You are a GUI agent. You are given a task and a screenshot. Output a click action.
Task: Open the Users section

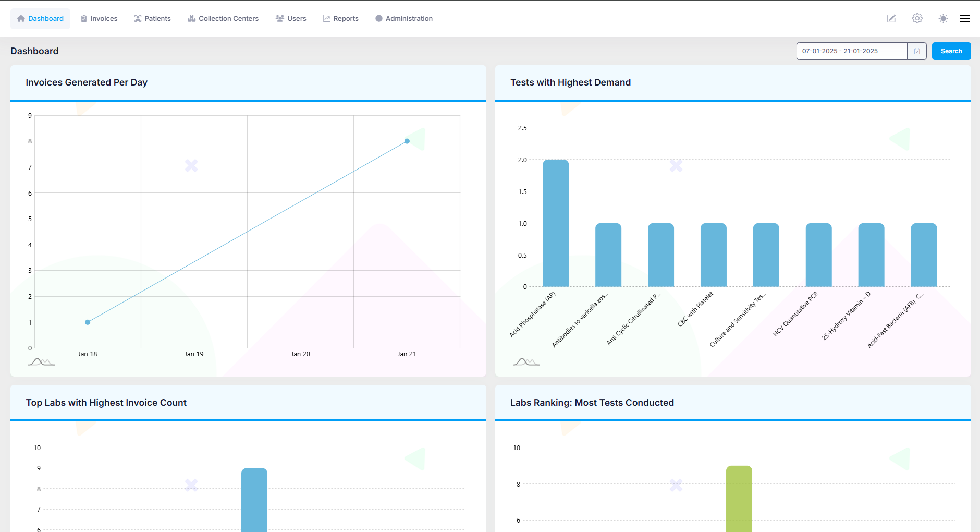point(291,19)
